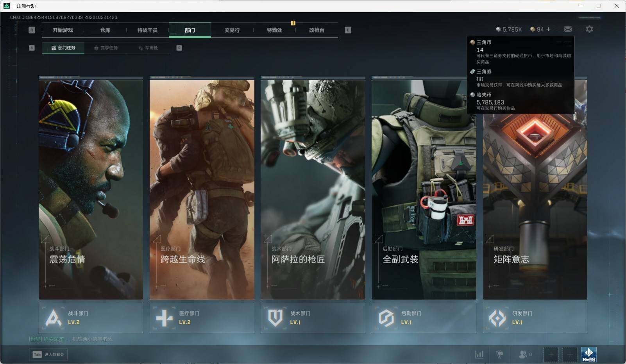Click the first empty teammate plus slot
Screen dimensions: 626x364
pos(551,355)
